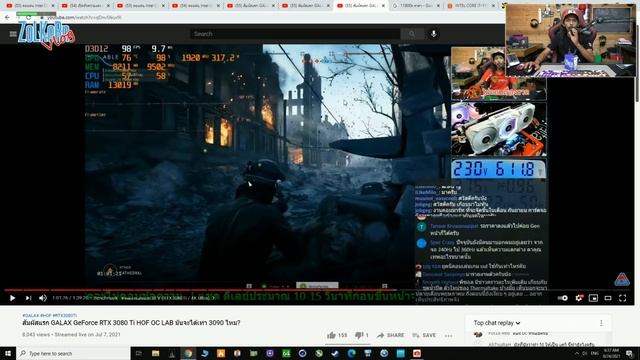The width and height of the screenshot is (640, 360).
Task: Reload the page with the refresh icon
Action: point(28,18)
